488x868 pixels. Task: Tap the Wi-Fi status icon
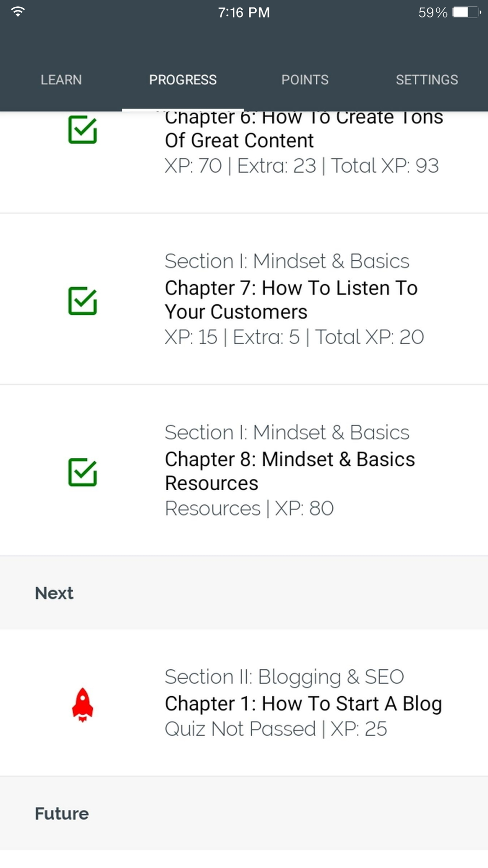[x=18, y=12]
